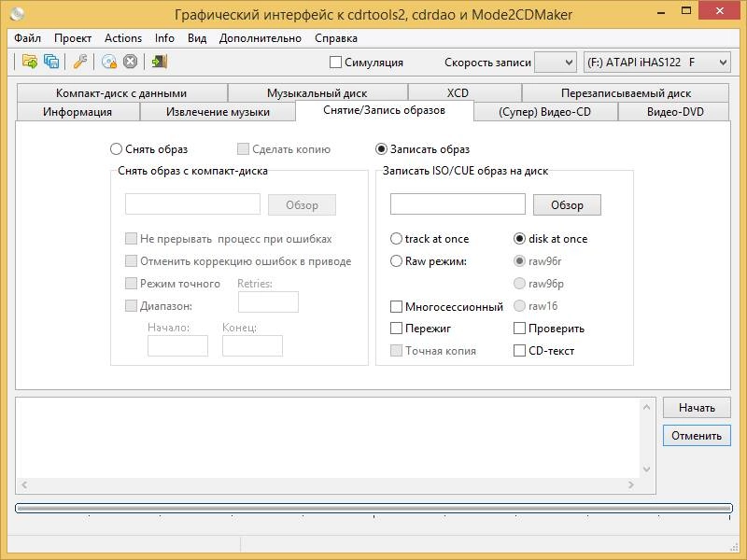The image size is (747, 560).
Task: Open the Скорость записи dropdown
Action: coord(556,63)
